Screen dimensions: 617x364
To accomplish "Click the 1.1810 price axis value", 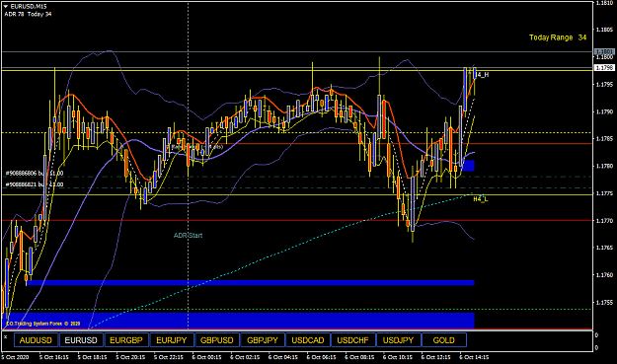I will [x=604, y=3].
